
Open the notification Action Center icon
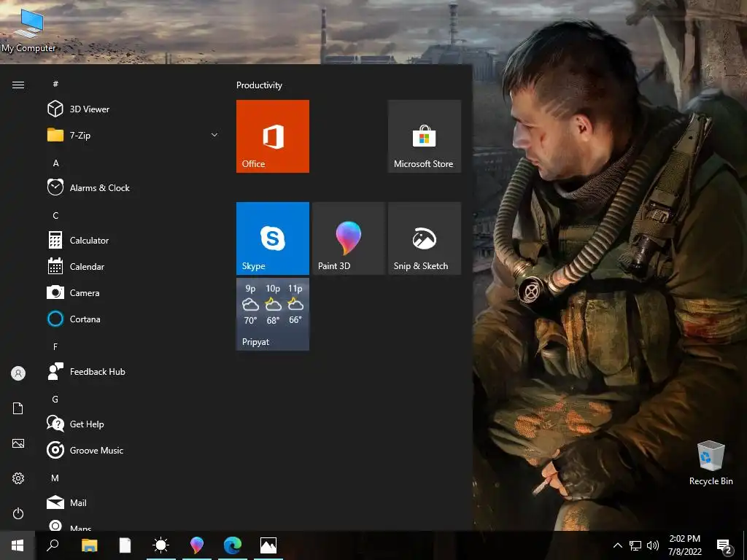pos(724,545)
